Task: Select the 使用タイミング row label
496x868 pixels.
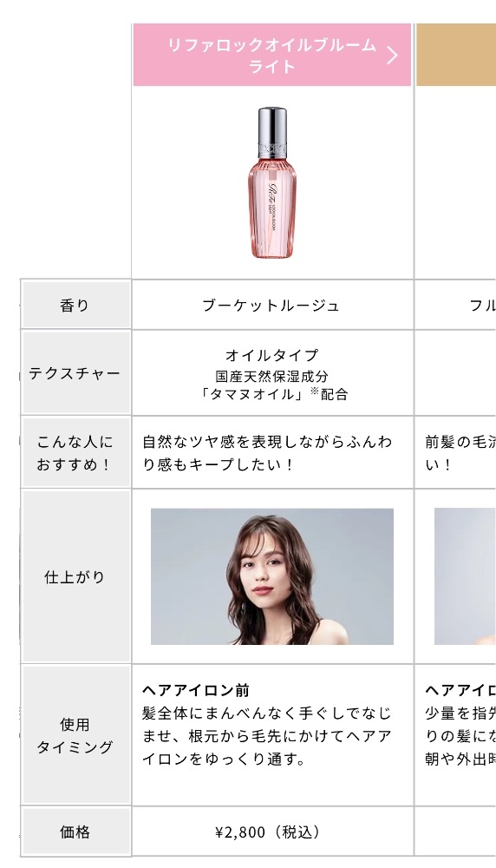Action: (75, 736)
